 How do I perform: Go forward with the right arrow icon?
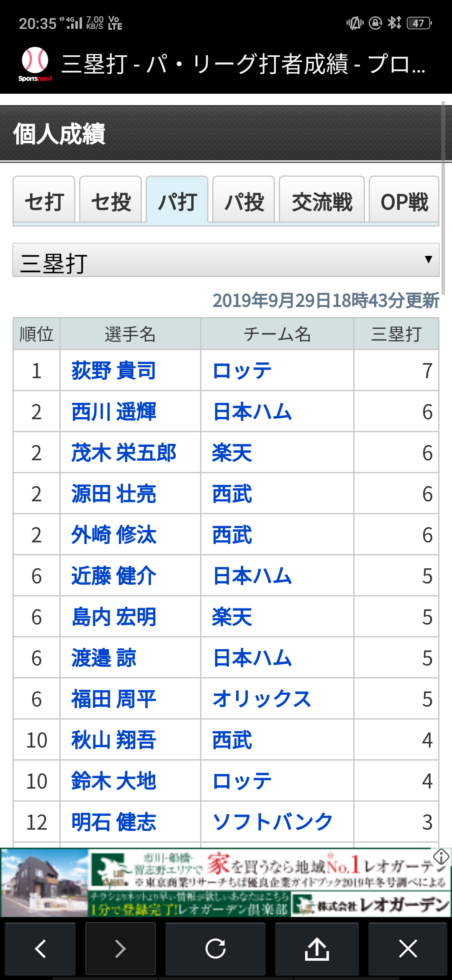coord(121,949)
